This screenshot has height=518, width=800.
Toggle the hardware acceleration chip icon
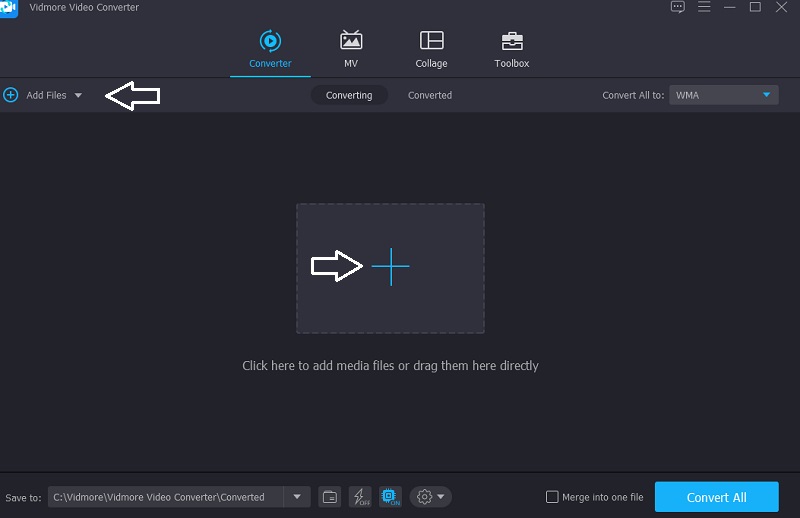click(390, 497)
